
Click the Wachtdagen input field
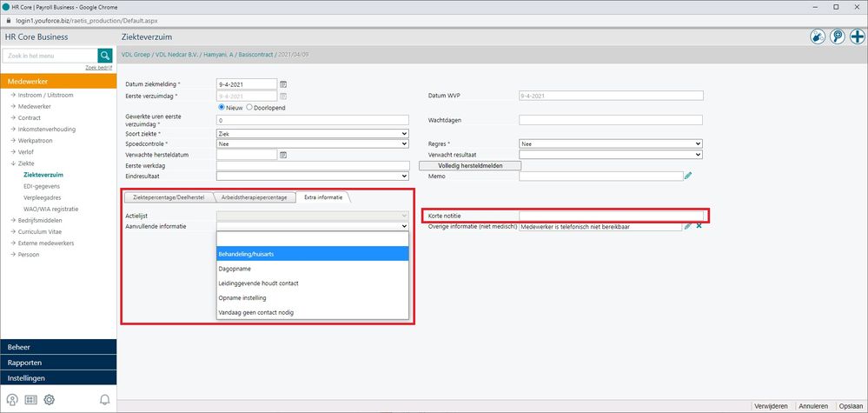pos(611,120)
